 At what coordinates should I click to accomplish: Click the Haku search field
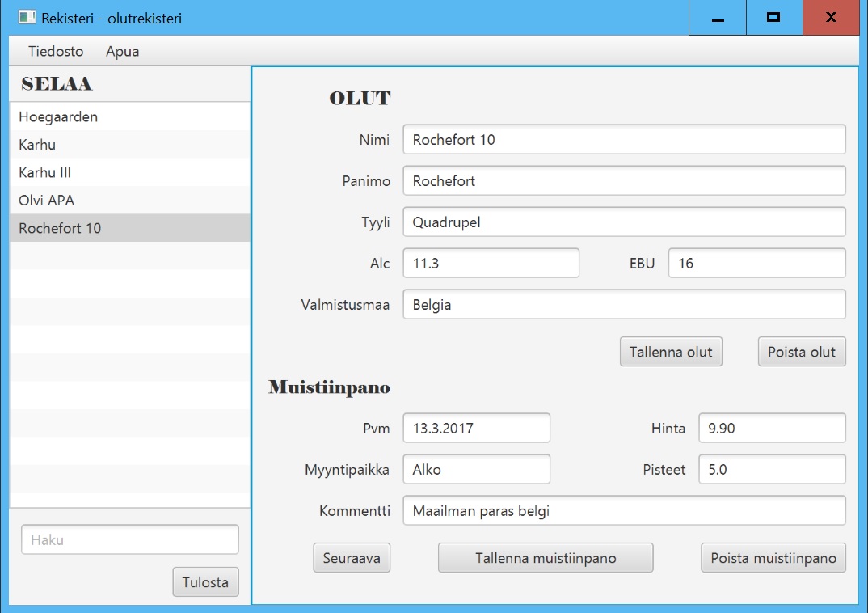pos(130,539)
